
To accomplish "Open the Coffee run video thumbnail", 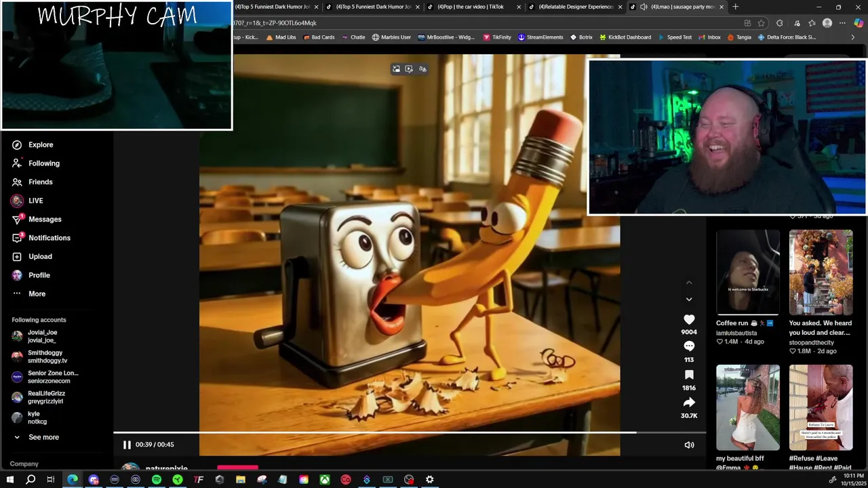I will point(748,272).
